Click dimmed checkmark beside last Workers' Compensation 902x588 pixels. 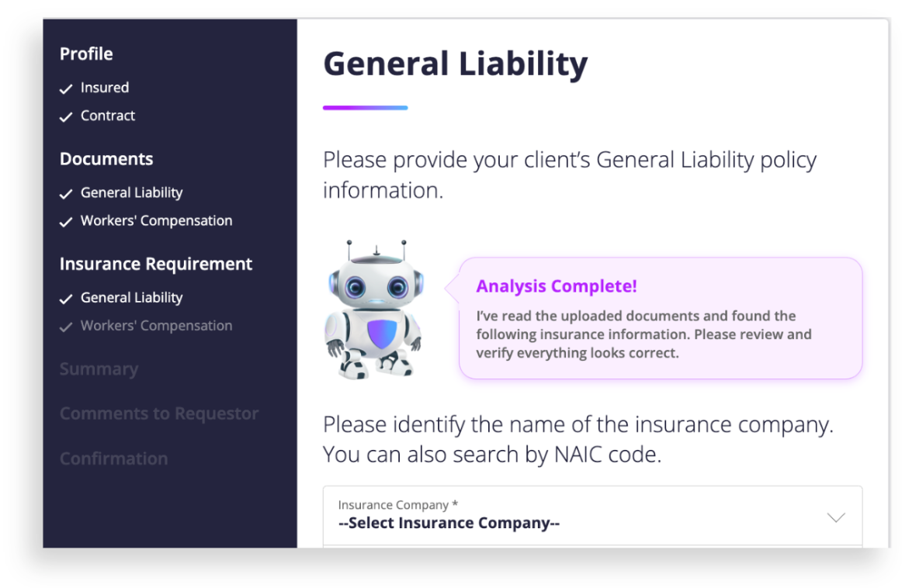tap(66, 327)
